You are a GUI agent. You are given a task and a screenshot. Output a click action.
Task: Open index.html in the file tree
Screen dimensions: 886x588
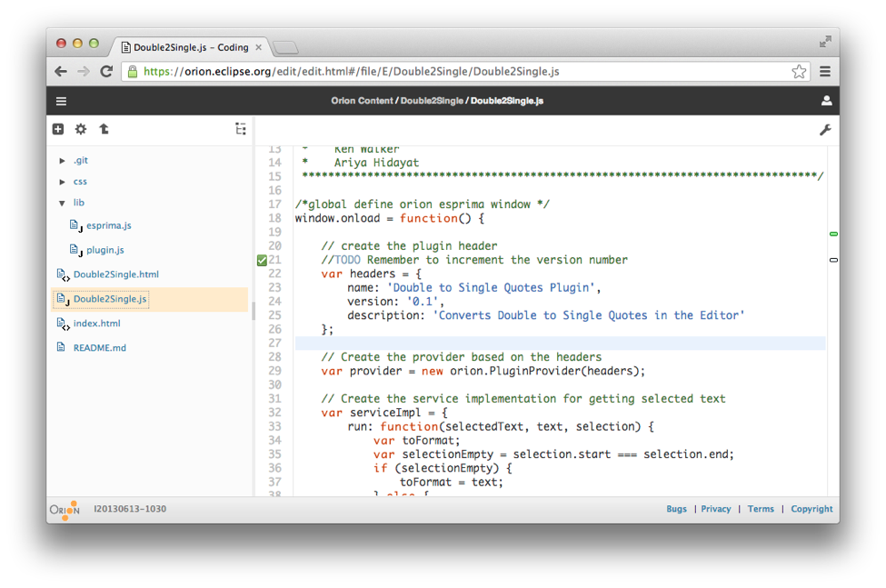(96, 324)
